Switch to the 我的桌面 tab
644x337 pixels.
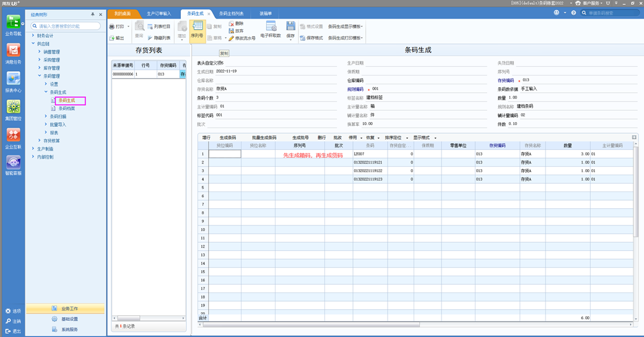(123, 14)
